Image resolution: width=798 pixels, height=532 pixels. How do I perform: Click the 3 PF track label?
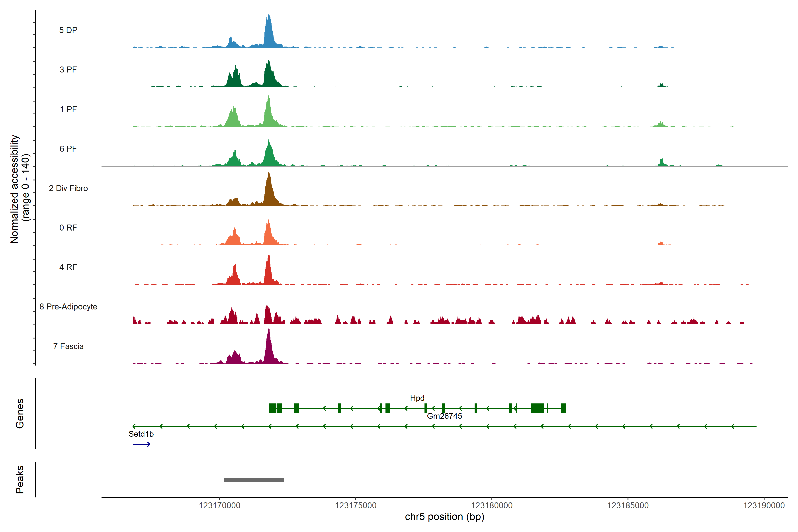pyautogui.click(x=68, y=70)
